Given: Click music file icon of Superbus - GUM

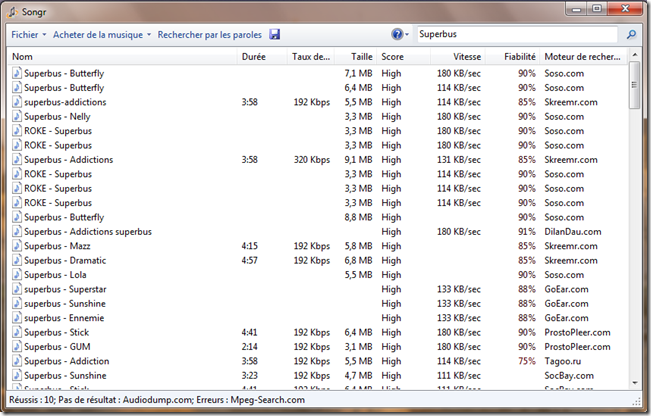Looking at the screenshot, I should click(x=17, y=347).
